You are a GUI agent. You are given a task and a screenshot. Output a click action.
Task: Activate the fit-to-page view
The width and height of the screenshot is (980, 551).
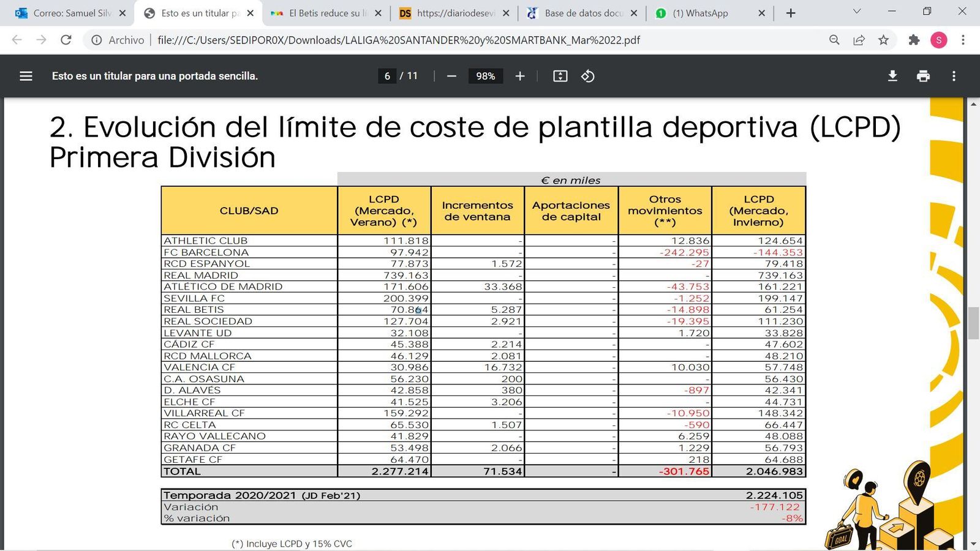pyautogui.click(x=559, y=76)
